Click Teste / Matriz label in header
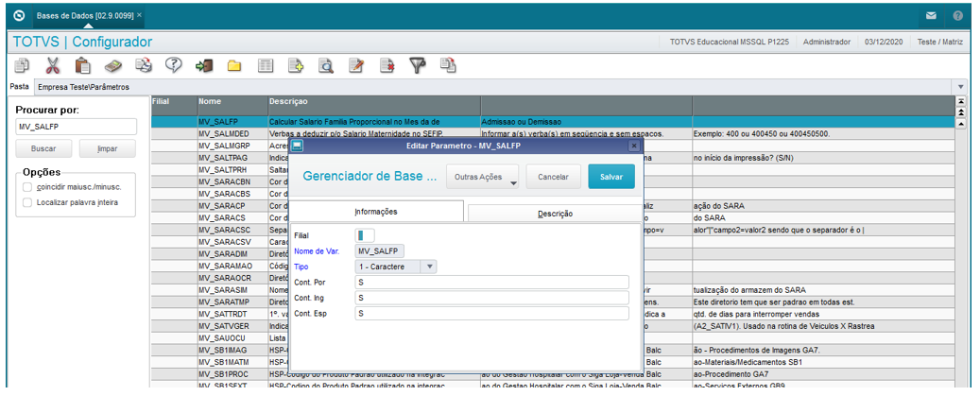The image size is (980, 396). [x=942, y=42]
